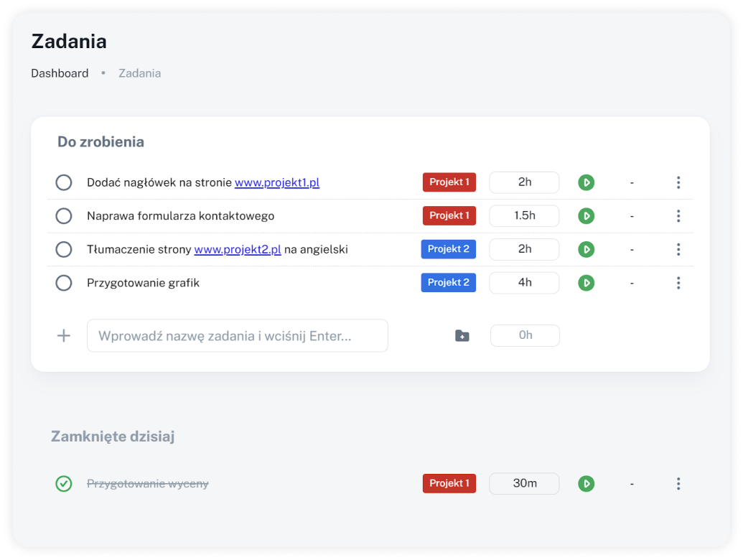Check off Naprawa formularza kontaktowego task
The width and height of the screenshot is (743, 560).
pyautogui.click(x=64, y=216)
